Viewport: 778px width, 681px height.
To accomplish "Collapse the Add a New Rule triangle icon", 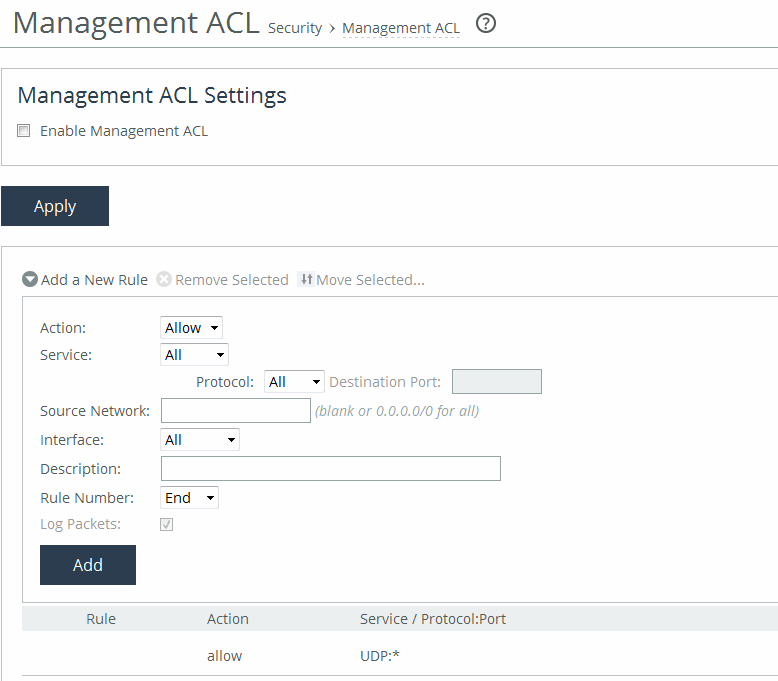I will tap(30, 280).
